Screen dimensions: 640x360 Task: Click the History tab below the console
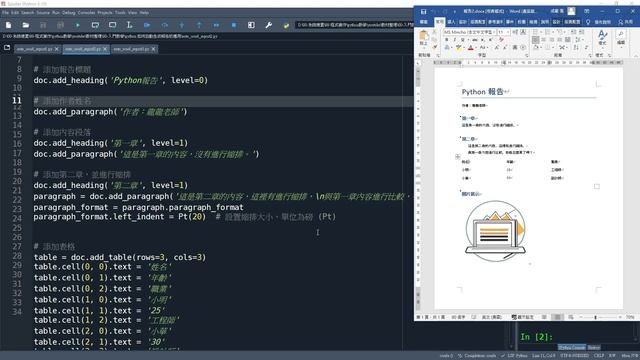[x=594, y=347]
